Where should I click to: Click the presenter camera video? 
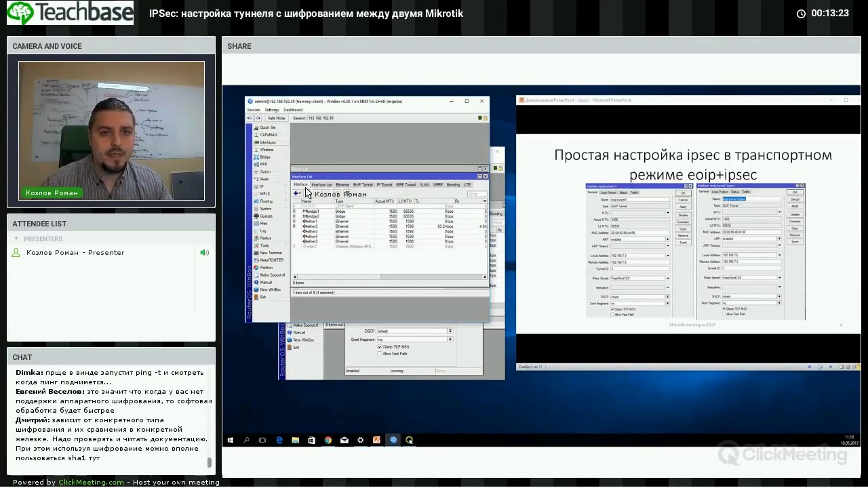[111, 131]
